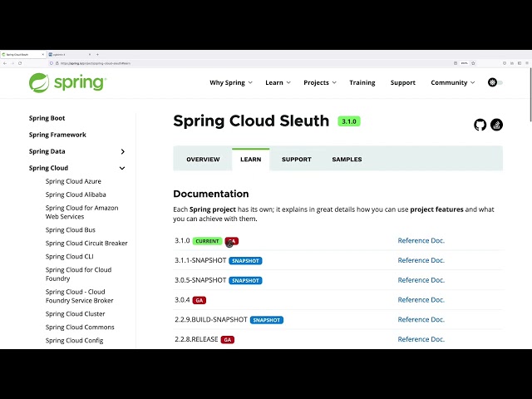Toggle the dark mode switch
The height and width of the screenshot is (399, 532).
click(x=495, y=82)
